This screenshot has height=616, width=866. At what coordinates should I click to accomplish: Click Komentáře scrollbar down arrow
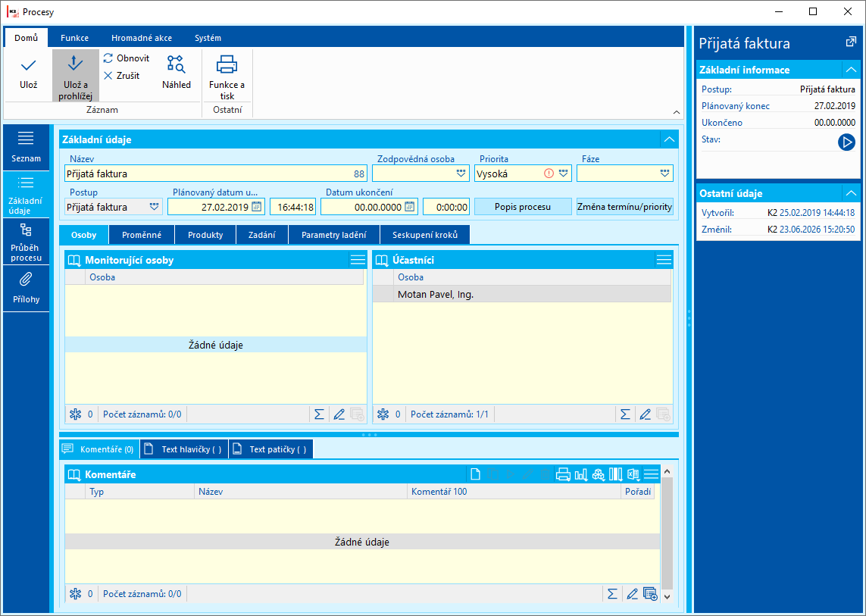pyautogui.click(x=667, y=596)
